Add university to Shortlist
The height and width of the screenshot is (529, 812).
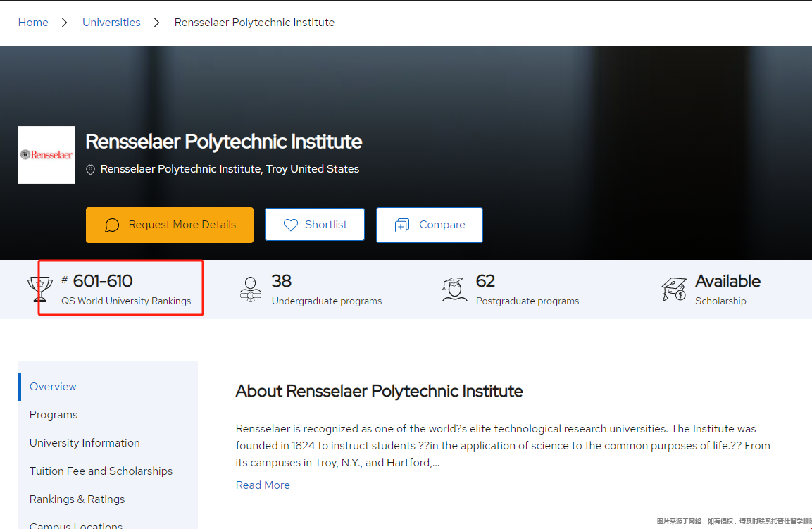coord(314,224)
